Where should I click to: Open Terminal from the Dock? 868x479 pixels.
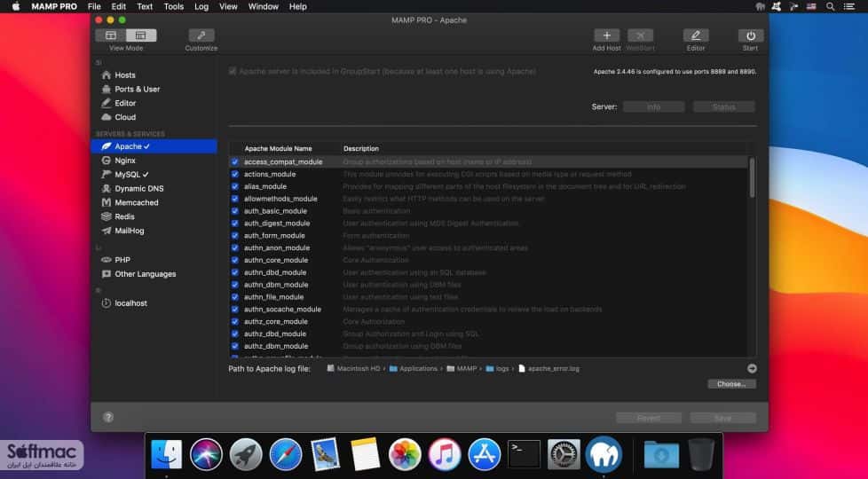[x=525, y=454]
